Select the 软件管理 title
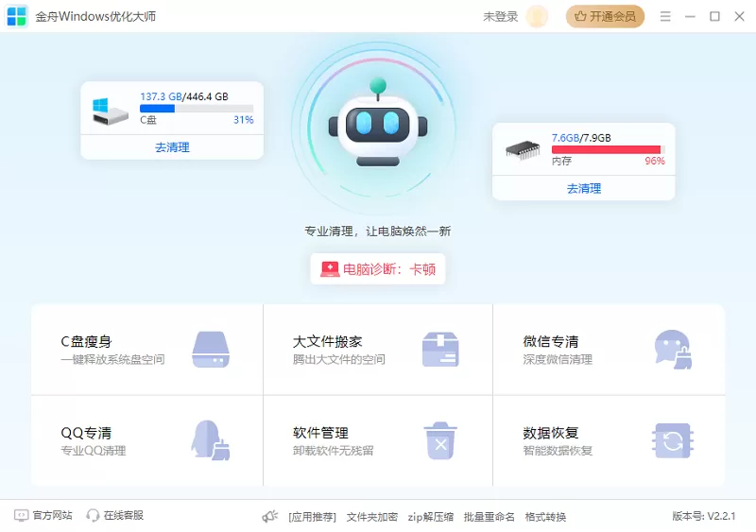Screen dimensions: 756x532 coord(320,433)
